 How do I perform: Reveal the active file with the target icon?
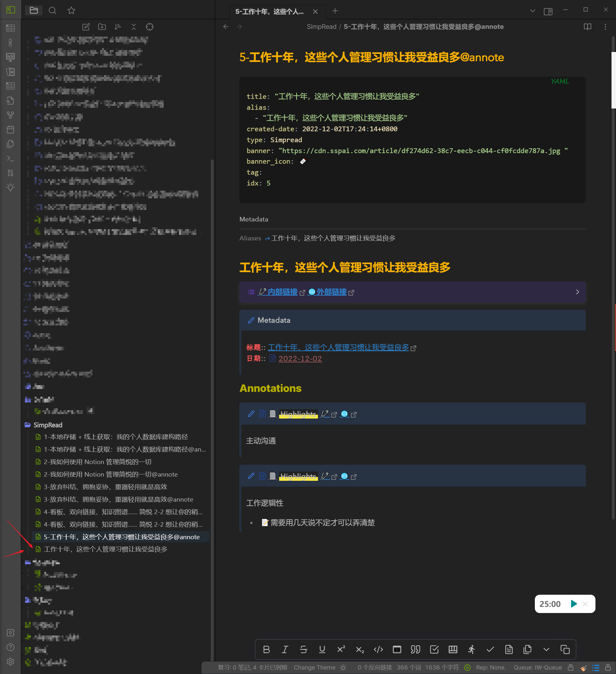point(150,27)
